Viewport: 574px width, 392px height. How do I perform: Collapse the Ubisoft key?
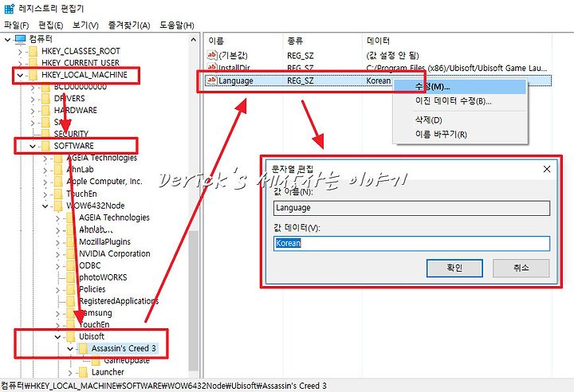tap(57, 337)
